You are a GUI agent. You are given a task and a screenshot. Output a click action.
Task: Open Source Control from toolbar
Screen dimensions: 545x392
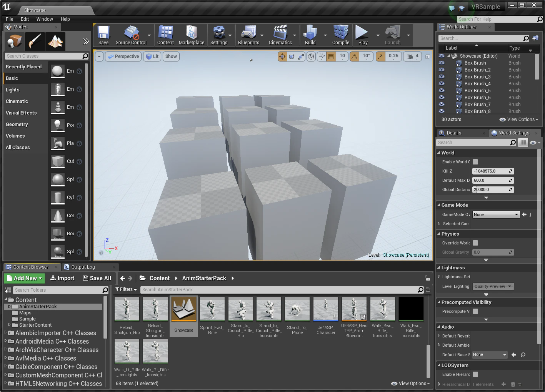(x=131, y=35)
